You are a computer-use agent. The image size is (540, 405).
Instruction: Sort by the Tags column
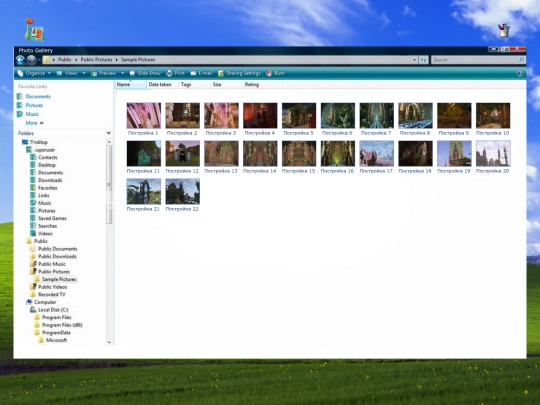pyautogui.click(x=194, y=84)
